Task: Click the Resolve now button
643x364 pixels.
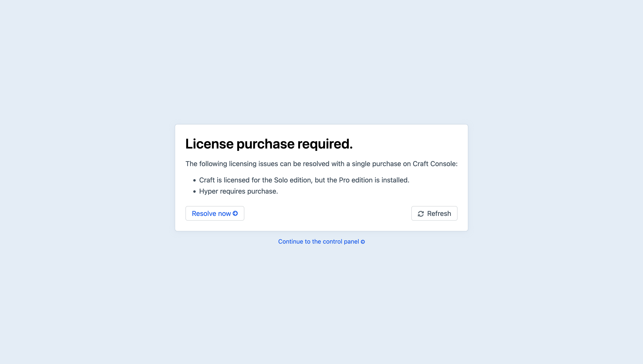Action: click(x=214, y=213)
